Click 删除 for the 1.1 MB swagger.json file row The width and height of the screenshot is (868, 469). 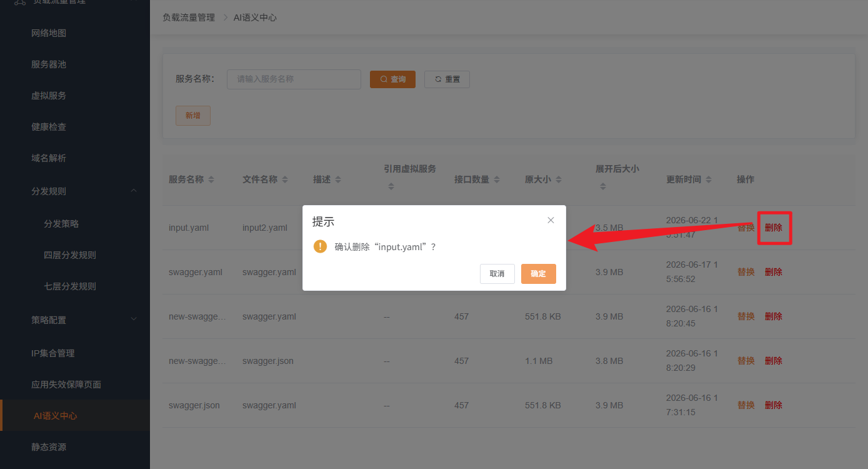point(774,361)
